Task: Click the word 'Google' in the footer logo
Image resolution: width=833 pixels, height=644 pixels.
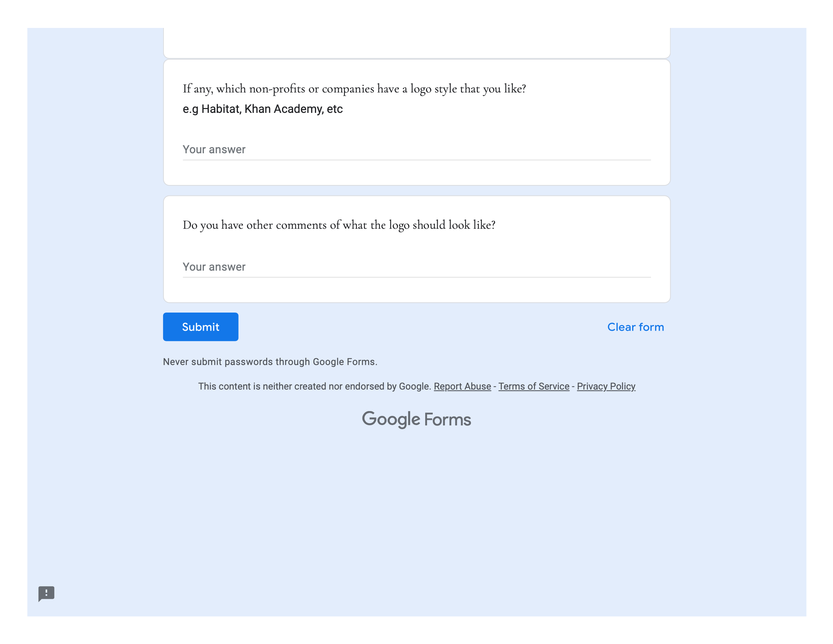Action: coord(391,419)
